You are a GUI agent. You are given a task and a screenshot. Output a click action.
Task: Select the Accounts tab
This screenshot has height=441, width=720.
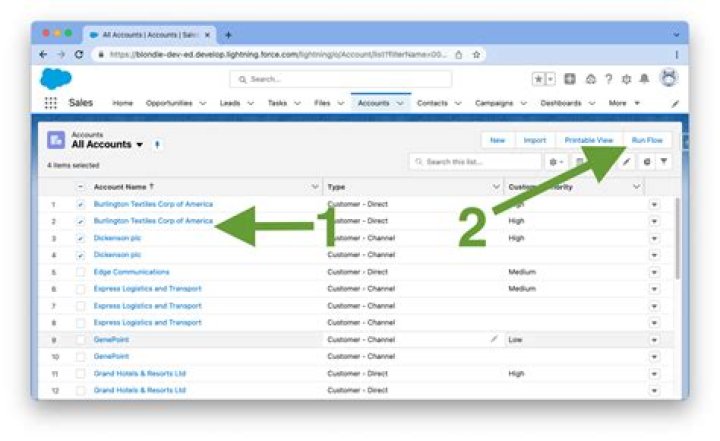[373, 103]
